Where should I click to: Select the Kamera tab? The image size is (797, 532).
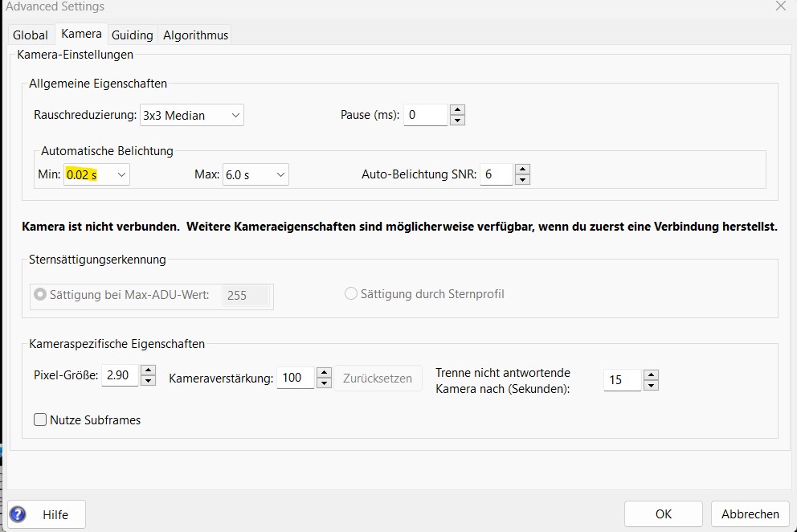(81, 34)
